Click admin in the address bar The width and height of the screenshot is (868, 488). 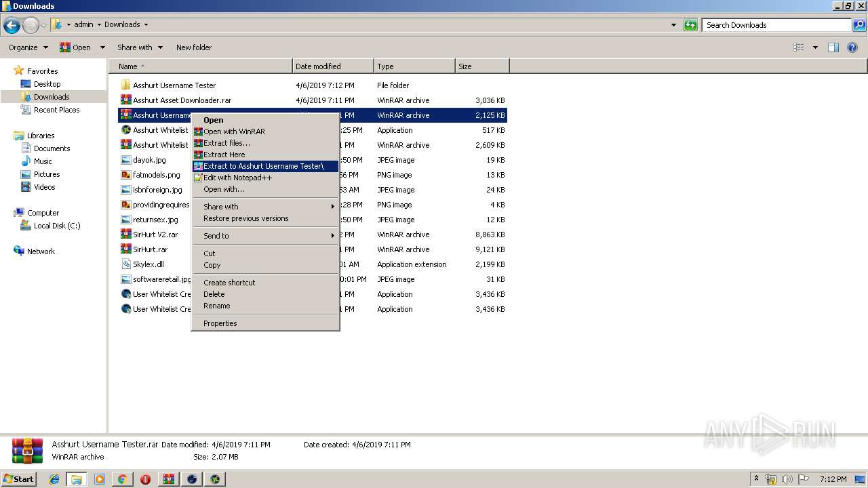(83, 24)
